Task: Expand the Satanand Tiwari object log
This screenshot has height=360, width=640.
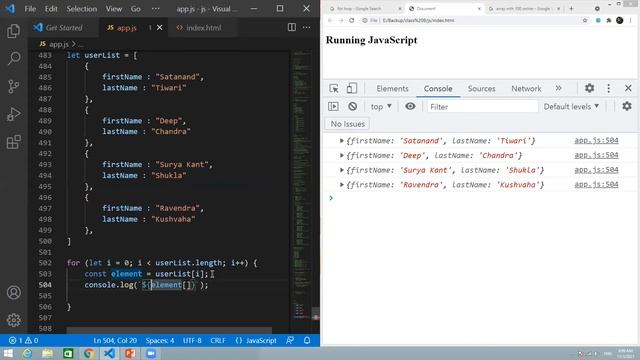Action: click(342, 141)
